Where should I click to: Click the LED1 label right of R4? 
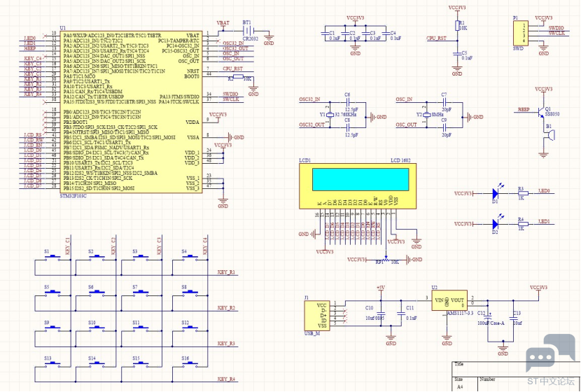coord(544,222)
